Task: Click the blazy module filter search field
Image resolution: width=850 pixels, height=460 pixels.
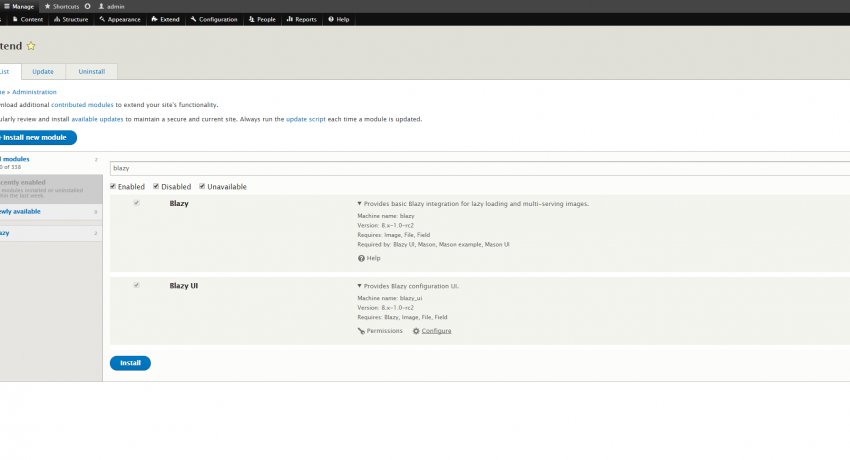Action: (480, 169)
